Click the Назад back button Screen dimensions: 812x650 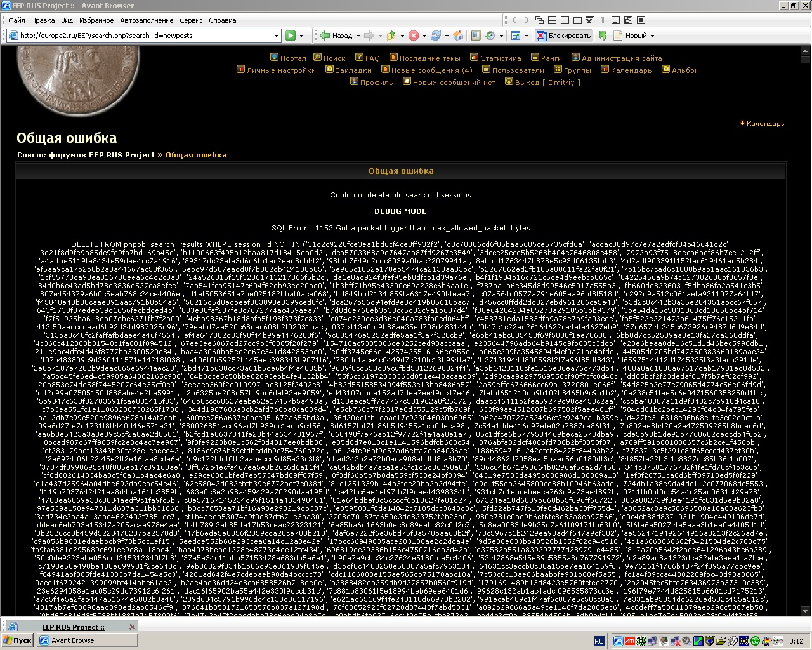[336, 36]
